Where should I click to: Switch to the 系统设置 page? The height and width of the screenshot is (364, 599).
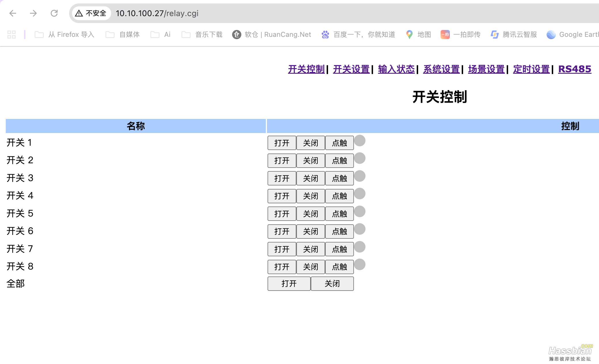point(441,69)
